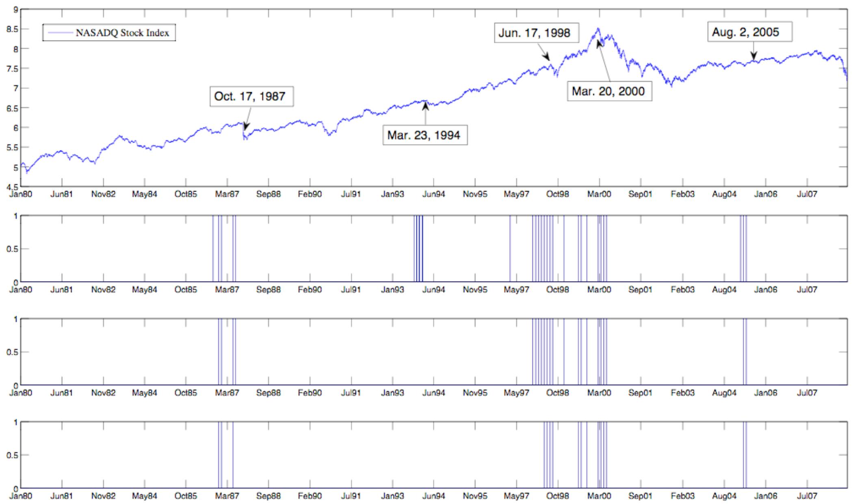The height and width of the screenshot is (504, 855).
Task: Click 'Jul91' on the top chart x-axis
Action: point(351,194)
